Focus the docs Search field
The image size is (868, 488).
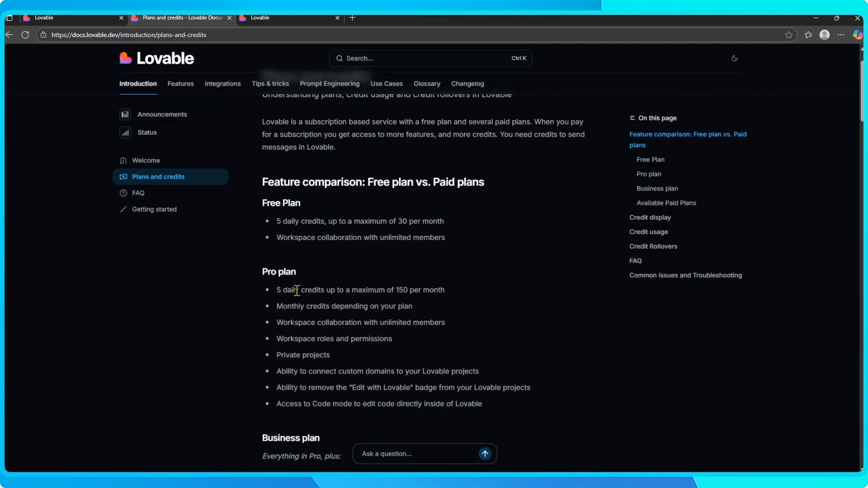(431, 58)
